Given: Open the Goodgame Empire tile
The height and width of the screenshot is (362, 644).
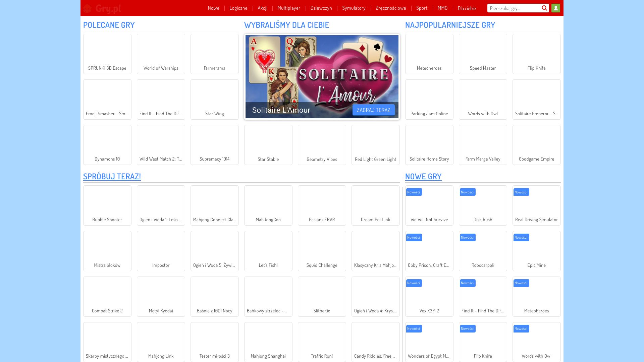Looking at the screenshot, I should [537, 145].
